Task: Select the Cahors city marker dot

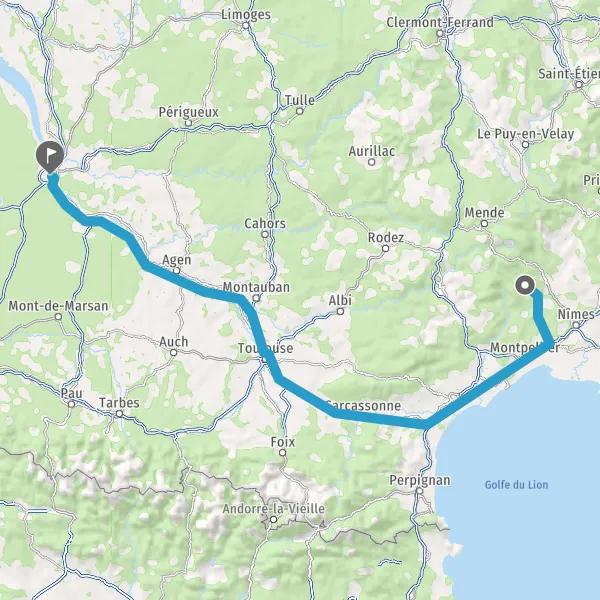Action: [265, 234]
